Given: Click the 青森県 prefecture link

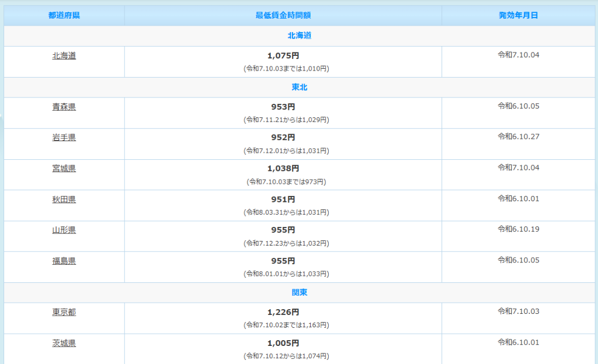Looking at the screenshot, I should pyautogui.click(x=64, y=107).
